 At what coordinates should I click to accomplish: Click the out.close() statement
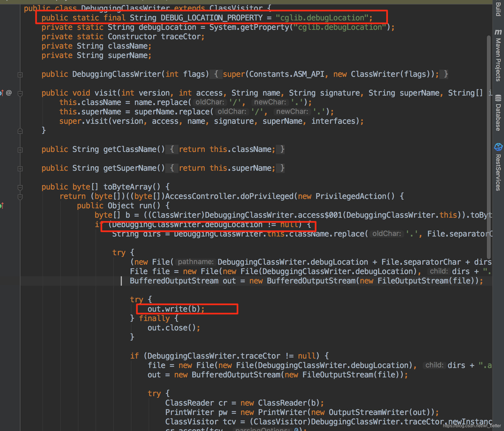click(x=174, y=328)
